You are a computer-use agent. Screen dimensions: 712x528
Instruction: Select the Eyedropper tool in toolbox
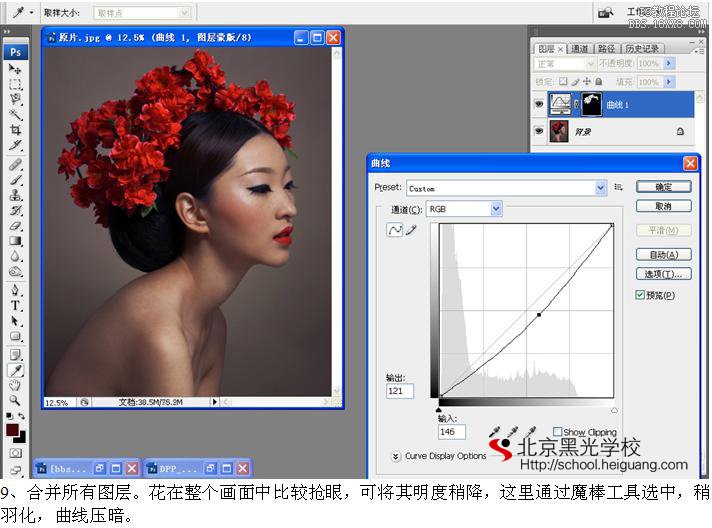pos(15,370)
